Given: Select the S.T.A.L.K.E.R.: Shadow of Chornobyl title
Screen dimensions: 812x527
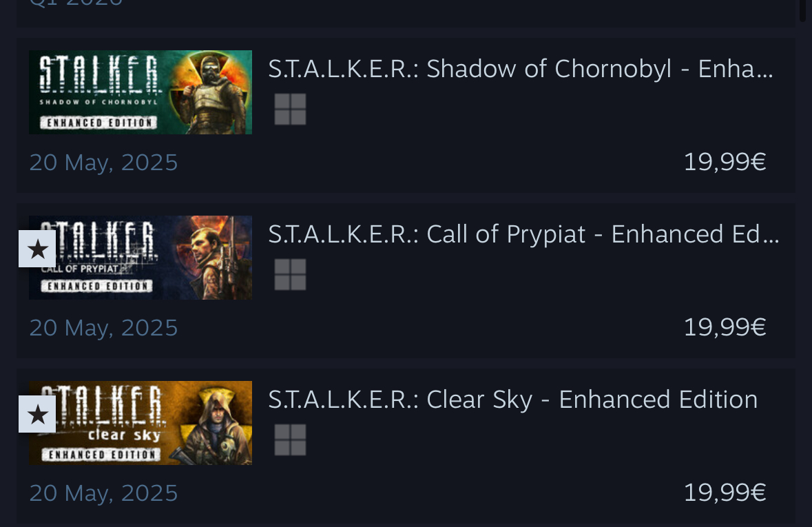Looking at the screenshot, I should [x=521, y=69].
